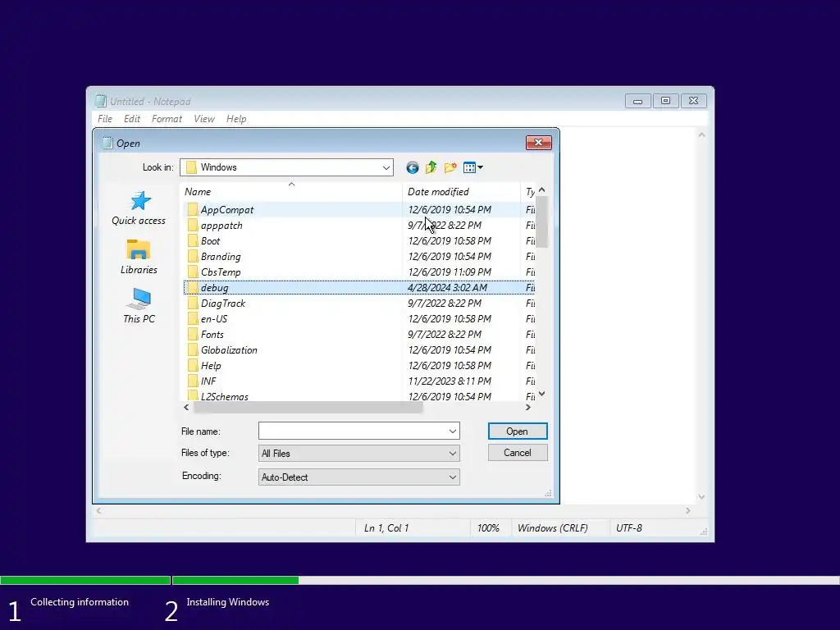Screen dimensions: 840x630
Task: Open the View menu icon in dialog toolbar
Action: pyautogui.click(x=473, y=167)
